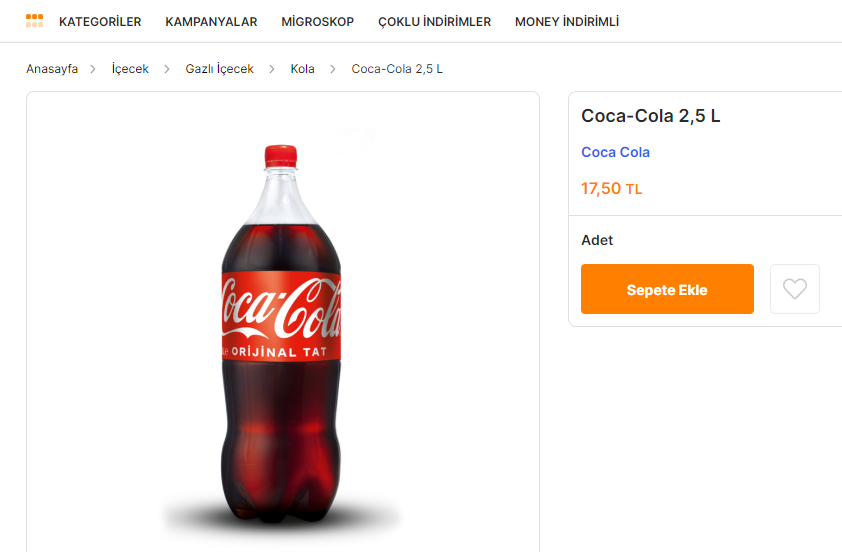This screenshot has height=552, width=842.
Task: Click the chevron after Anasayfa breadcrumb
Action: pyautogui.click(x=93, y=69)
